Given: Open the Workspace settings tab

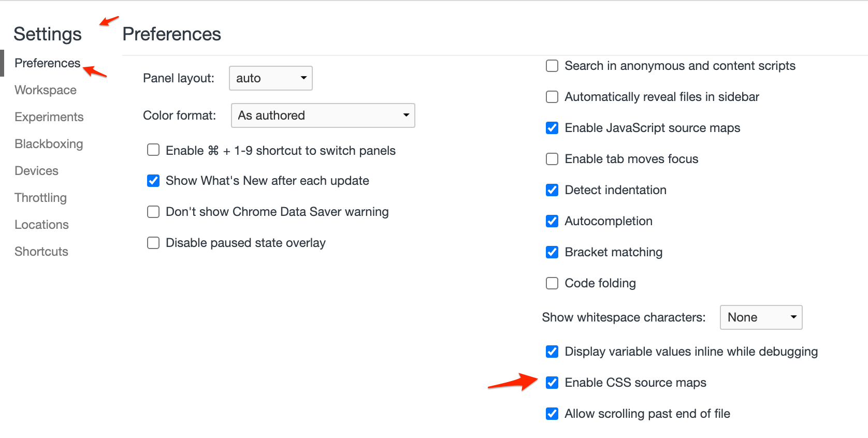Looking at the screenshot, I should [x=46, y=90].
